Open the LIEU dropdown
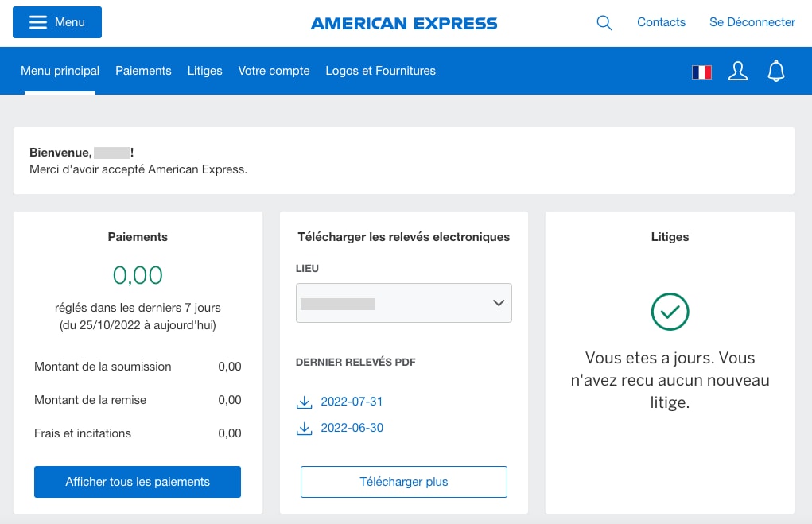Viewport: 812px width, 524px height. tap(403, 303)
